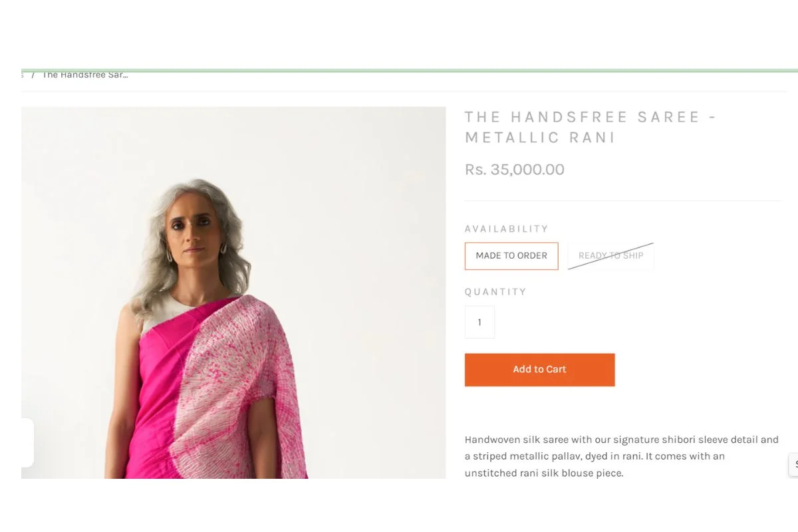
Task: Click the divider line beneath the price
Action: [623, 201]
